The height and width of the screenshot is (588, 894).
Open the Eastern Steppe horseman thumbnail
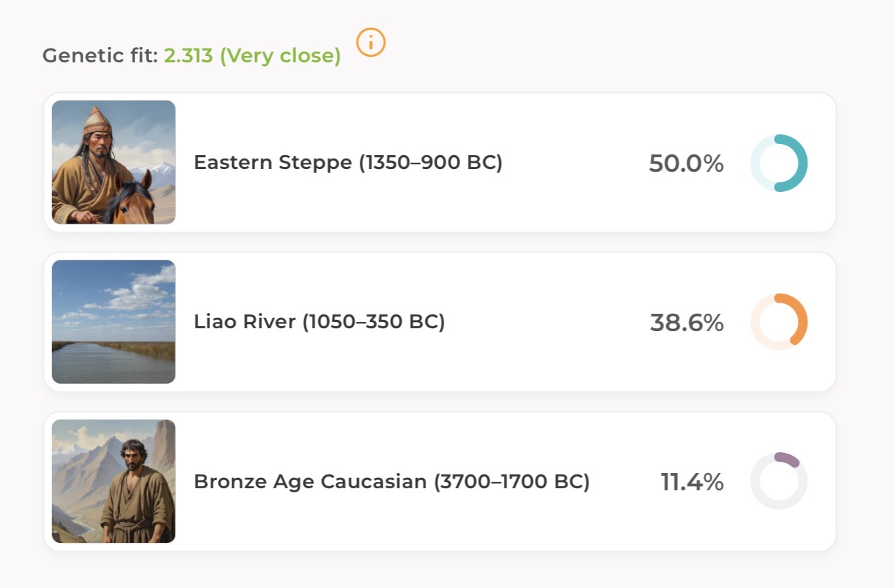[x=114, y=162]
